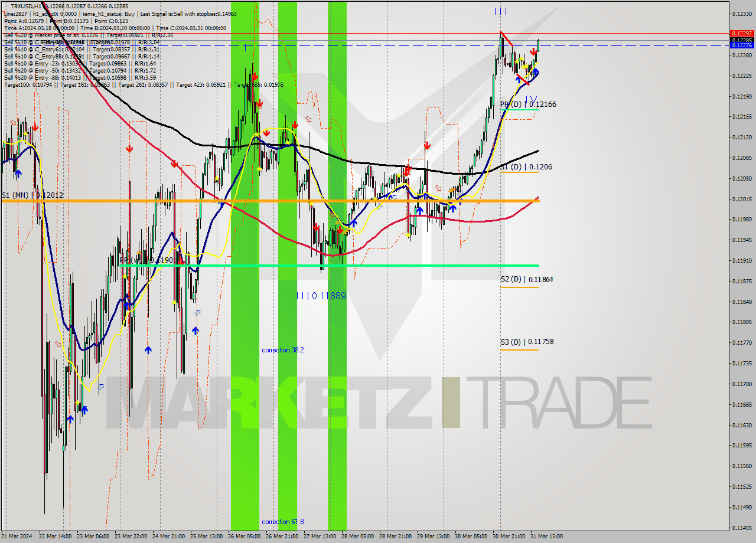This screenshot has width=756, height=543.
Task: Click the 0.12225 price axis label
Action: 741,76
